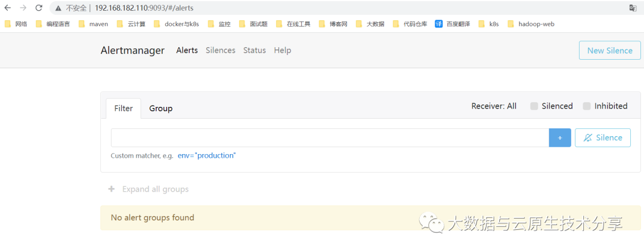Click the browser back arrow
This screenshot has height=252, width=644.
point(8,8)
